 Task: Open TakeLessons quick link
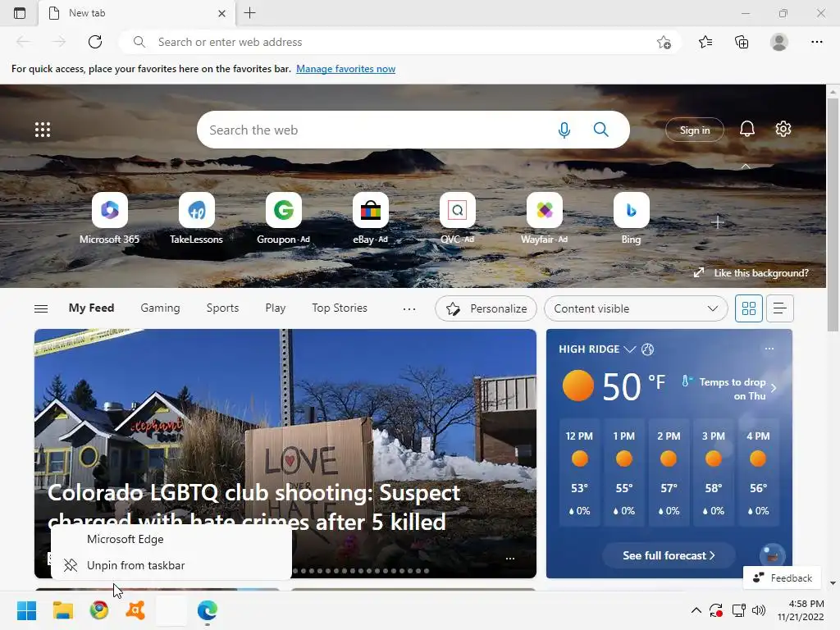pos(196,218)
